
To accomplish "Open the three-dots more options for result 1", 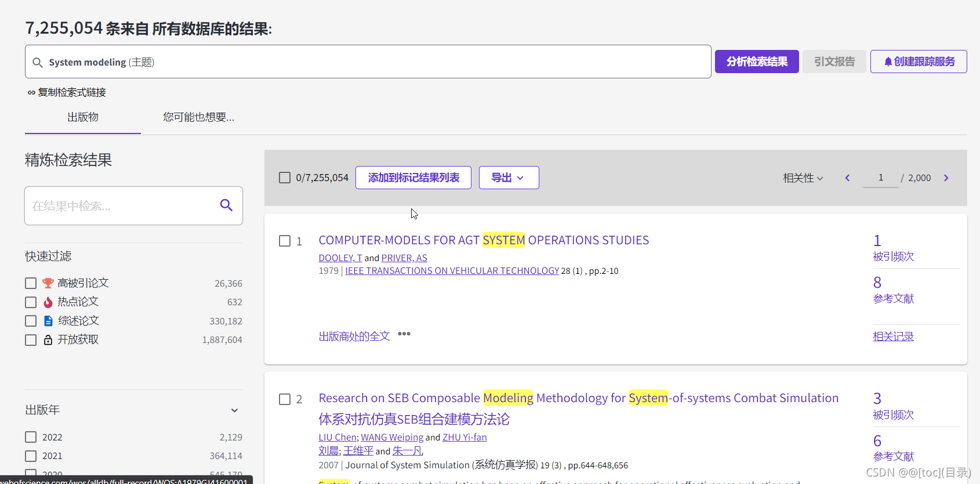I will tap(404, 334).
